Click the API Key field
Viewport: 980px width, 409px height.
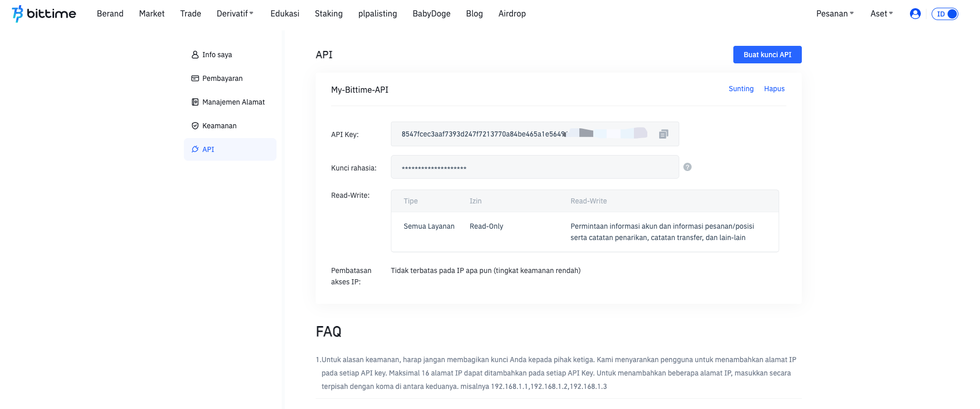point(535,134)
